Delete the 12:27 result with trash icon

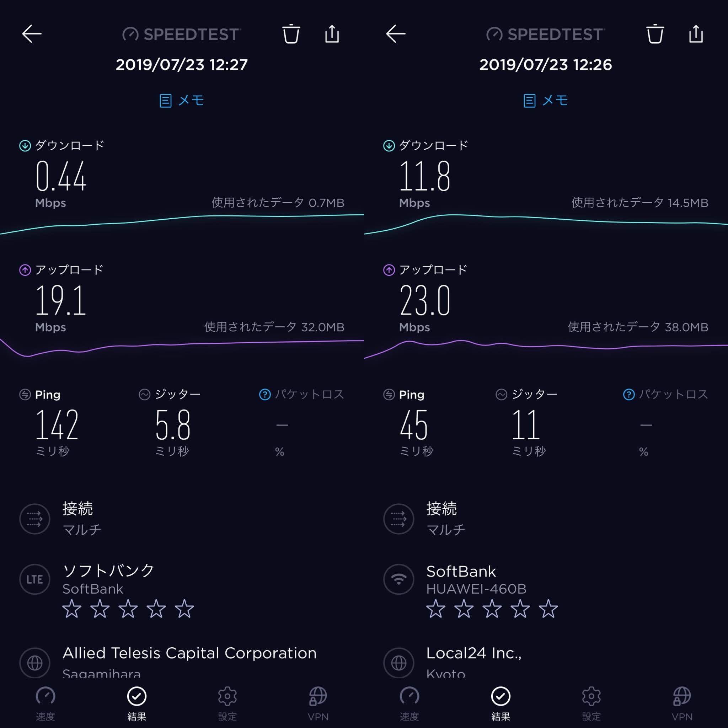(291, 34)
